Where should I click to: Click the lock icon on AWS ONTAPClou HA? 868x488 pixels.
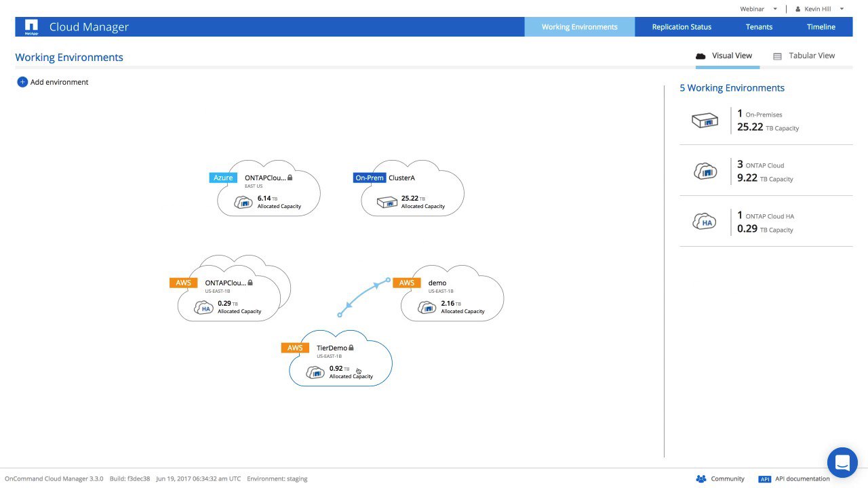tap(250, 283)
